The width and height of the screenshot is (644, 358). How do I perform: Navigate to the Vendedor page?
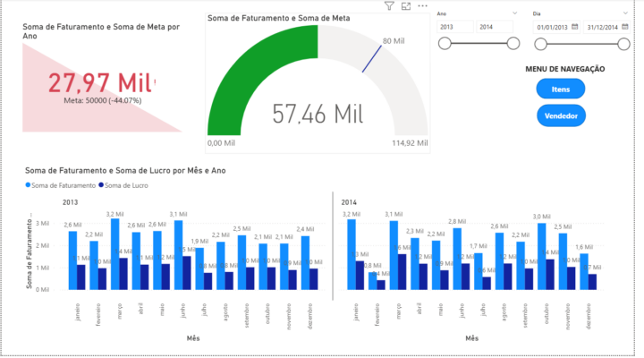point(561,115)
